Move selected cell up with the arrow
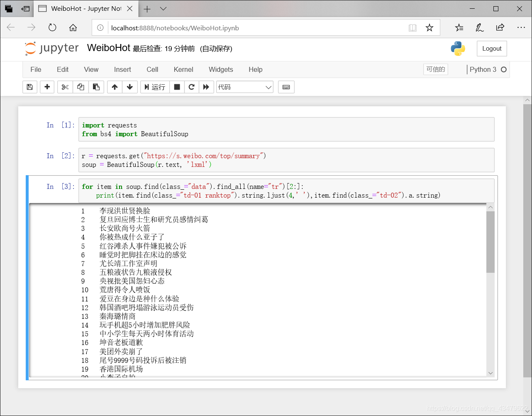Image resolution: width=532 pixels, height=416 pixels. coord(115,87)
